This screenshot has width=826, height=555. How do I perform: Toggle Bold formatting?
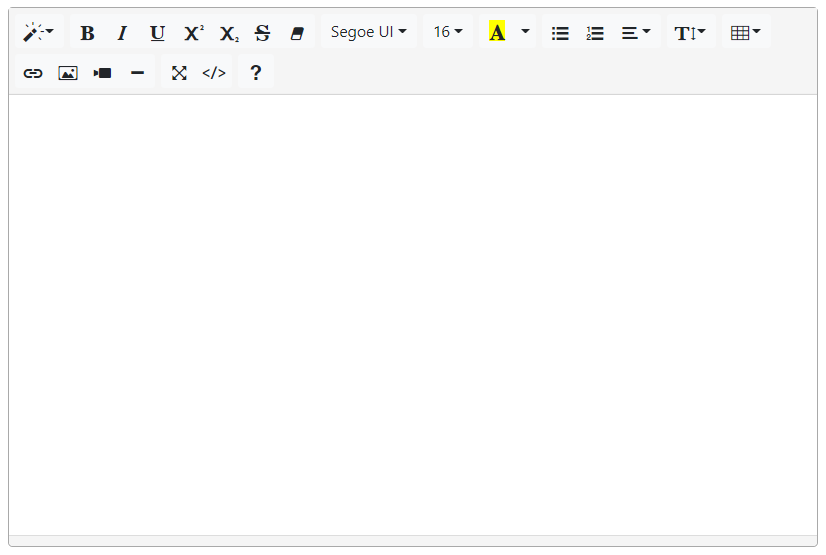87,32
